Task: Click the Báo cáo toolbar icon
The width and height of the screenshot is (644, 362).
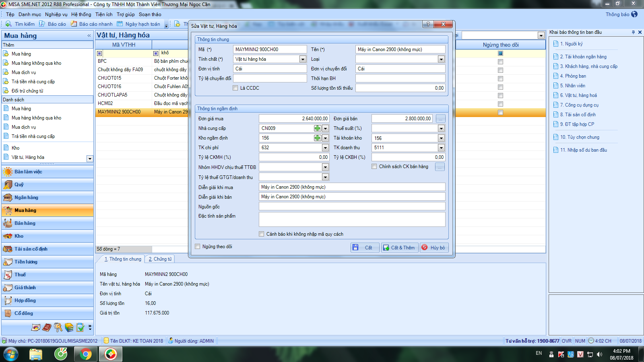Action: pos(42,24)
